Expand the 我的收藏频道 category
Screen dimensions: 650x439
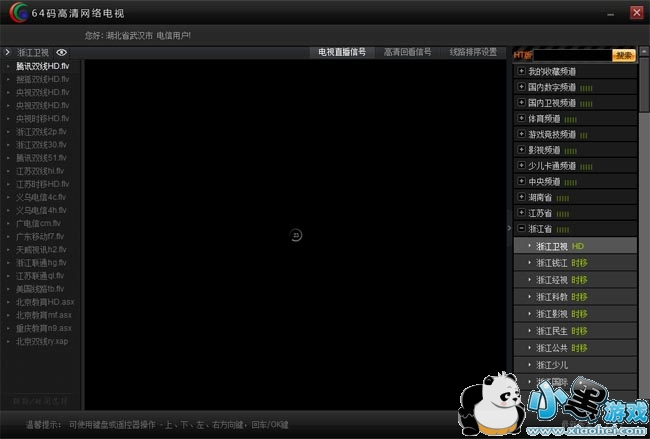[x=521, y=71]
